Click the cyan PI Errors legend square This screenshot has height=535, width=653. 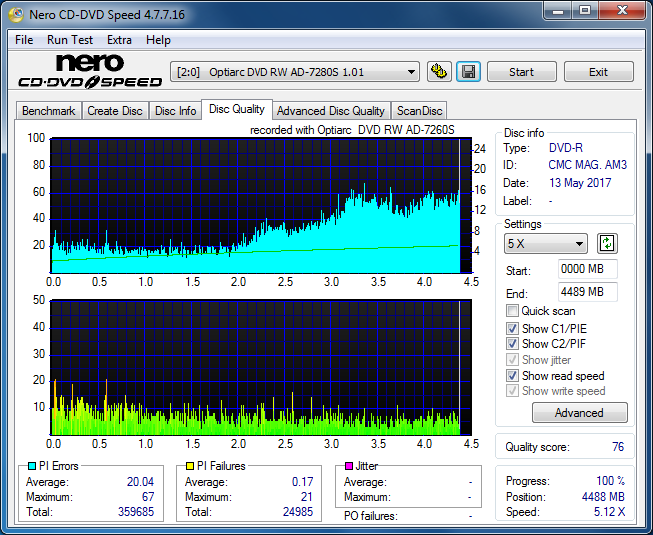pos(32,466)
